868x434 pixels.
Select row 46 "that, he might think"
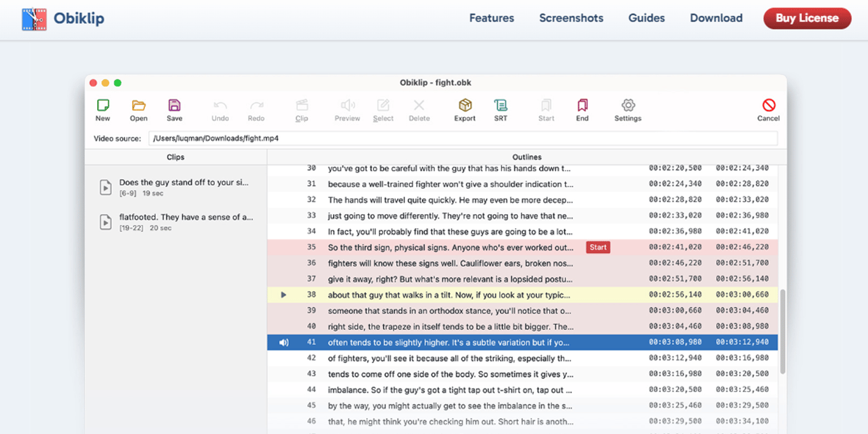(x=522, y=421)
